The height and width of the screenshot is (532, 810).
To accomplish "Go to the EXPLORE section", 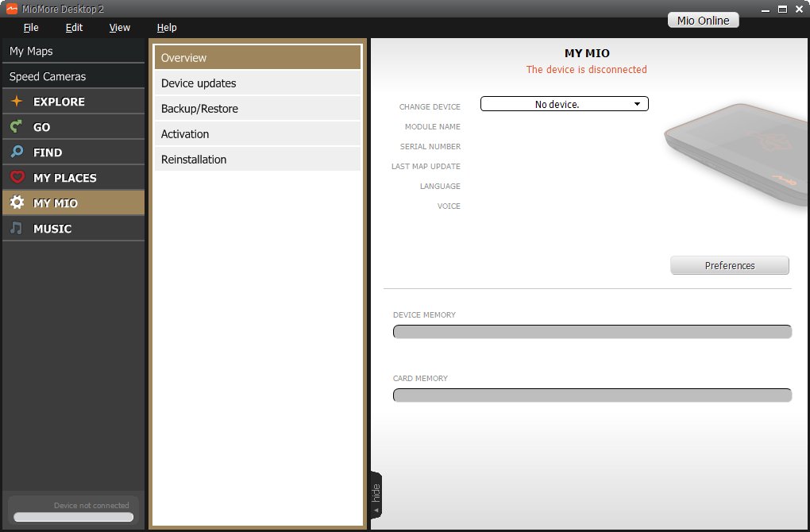I will tap(73, 101).
